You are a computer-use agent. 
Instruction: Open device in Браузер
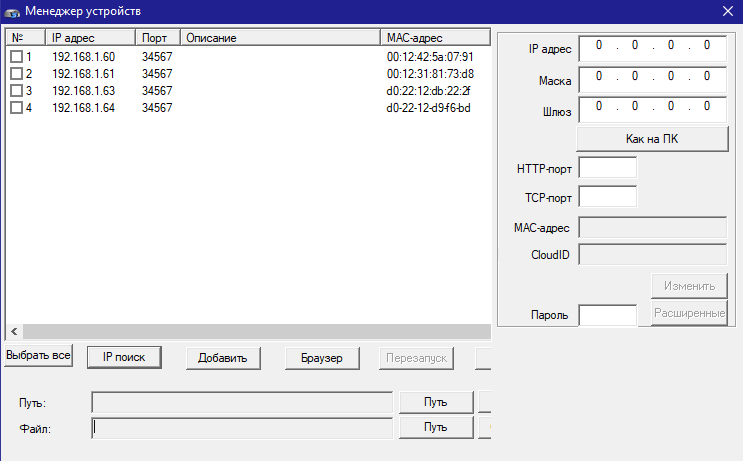tap(321, 358)
